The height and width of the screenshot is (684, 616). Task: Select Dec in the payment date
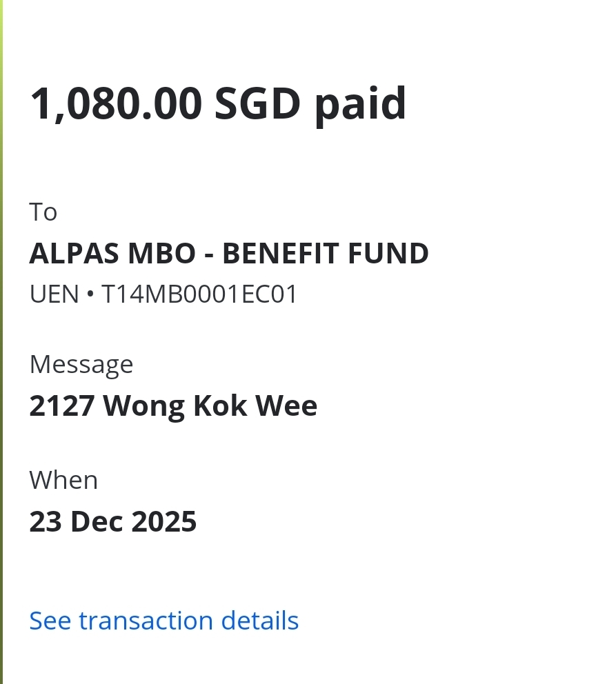(97, 521)
